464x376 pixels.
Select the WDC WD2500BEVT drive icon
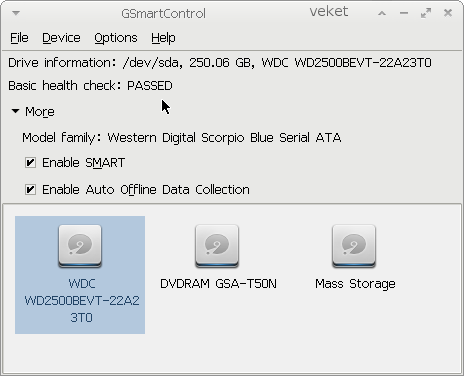tap(80, 246)
